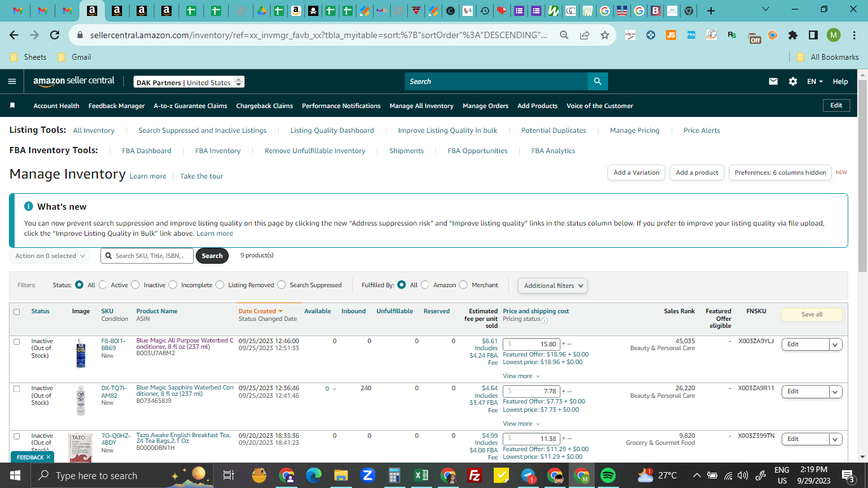Toggle the browser side panel icon
This screenshot has width=868, height=488.
coord(813,35)
